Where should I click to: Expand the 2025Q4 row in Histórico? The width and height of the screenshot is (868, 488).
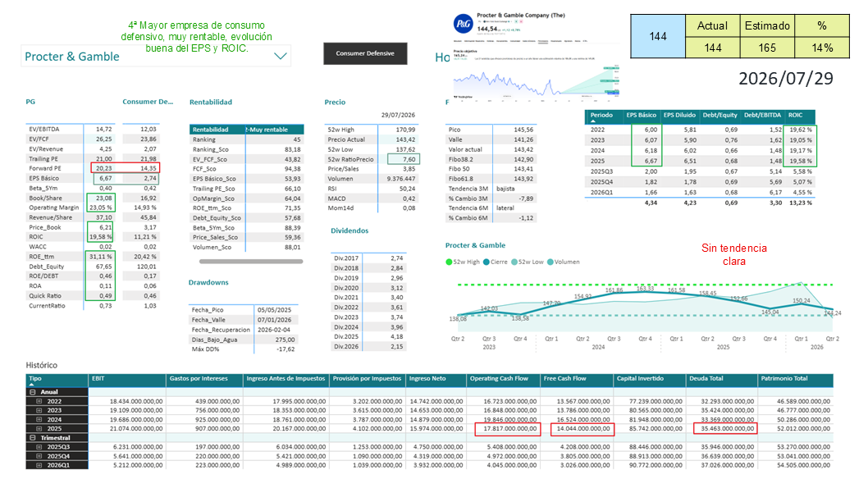tap(39, 456)
